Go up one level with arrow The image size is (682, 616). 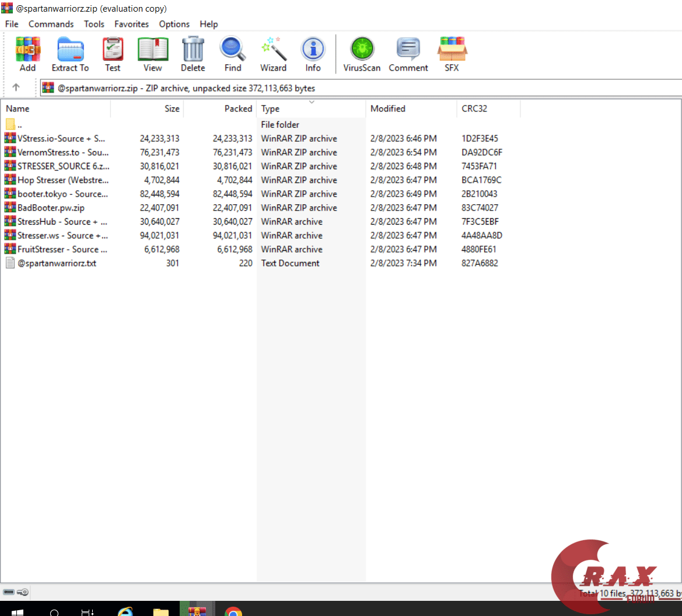coord(16,87)
